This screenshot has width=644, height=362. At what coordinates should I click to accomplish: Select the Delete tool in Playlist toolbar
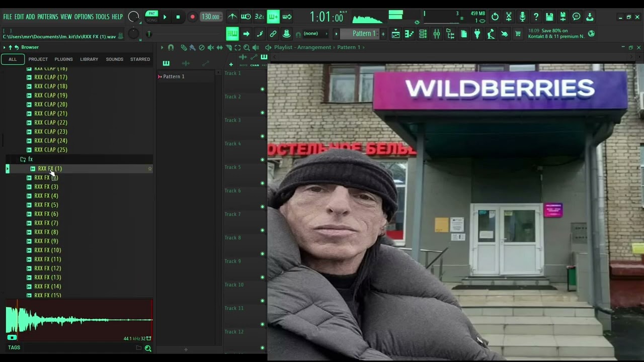pos(202,47)
